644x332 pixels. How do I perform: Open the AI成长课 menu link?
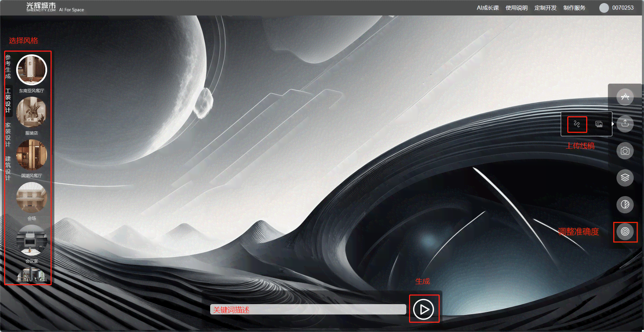488,8
